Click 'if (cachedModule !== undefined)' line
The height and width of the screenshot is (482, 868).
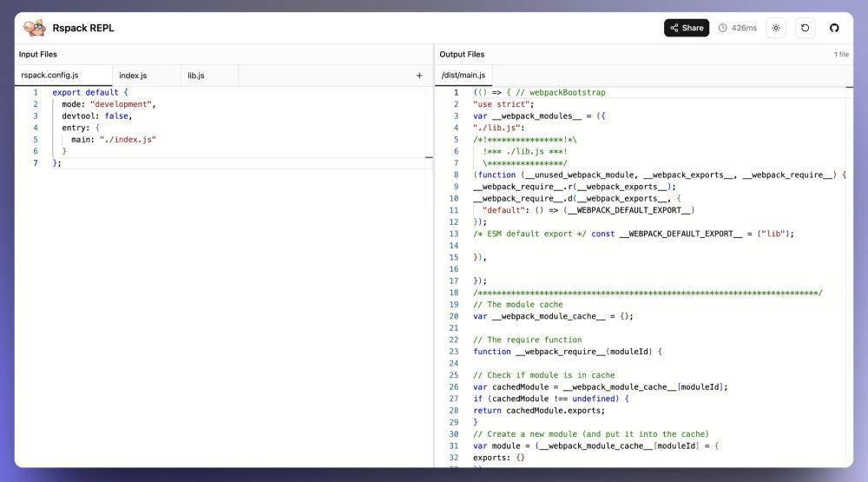click(x=551, y=399)
